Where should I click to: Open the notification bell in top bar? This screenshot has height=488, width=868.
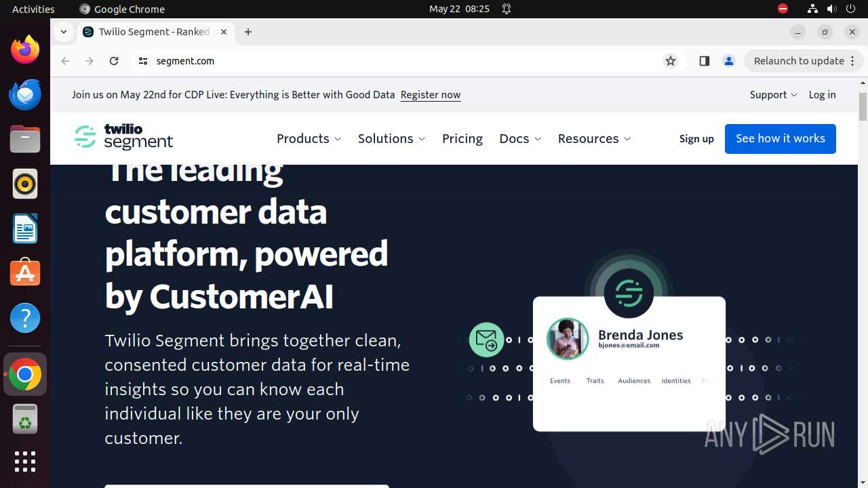click(x=507, y=9)
